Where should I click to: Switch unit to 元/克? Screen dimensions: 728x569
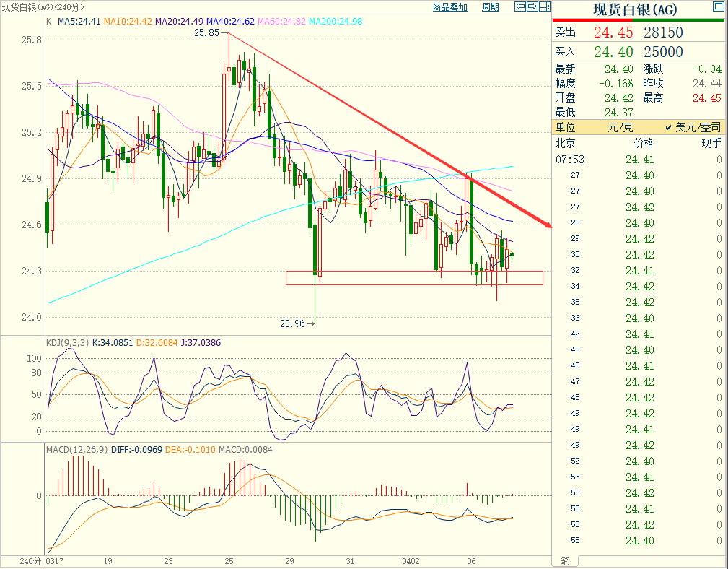click(x=620, y=127)
